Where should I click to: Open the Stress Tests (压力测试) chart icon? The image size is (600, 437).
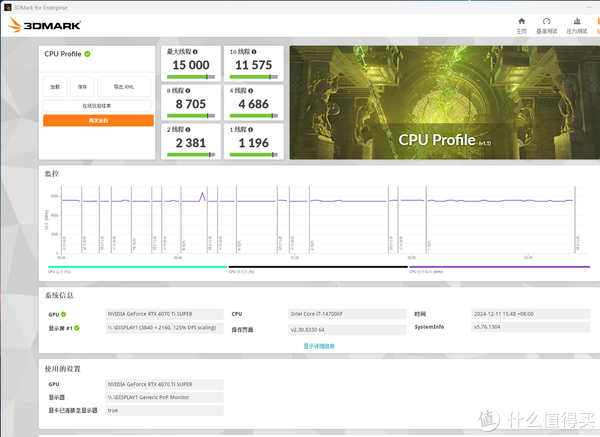click(577, 23)
